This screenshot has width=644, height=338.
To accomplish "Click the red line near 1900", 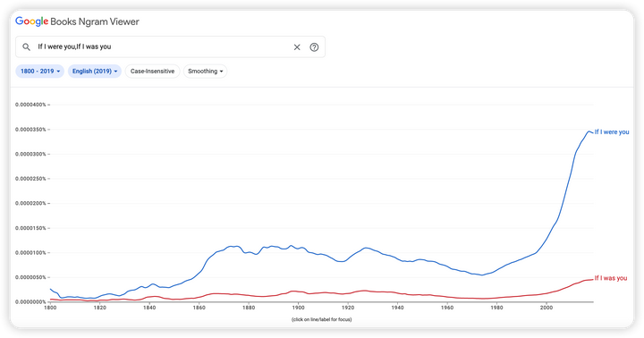I will 298,292.
